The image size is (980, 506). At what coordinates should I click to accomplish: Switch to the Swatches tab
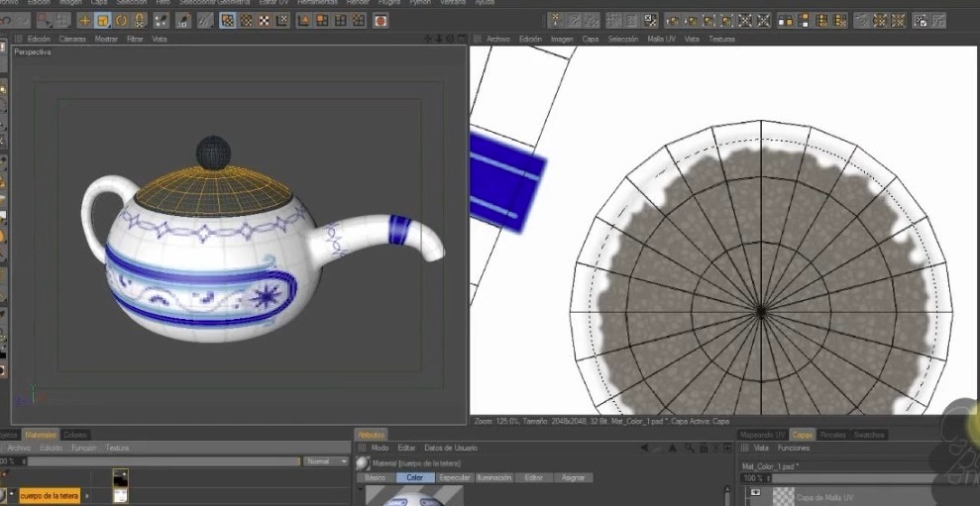point(869,435)
